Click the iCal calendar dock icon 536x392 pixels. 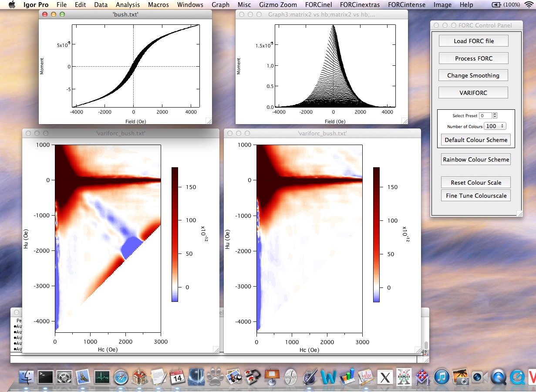click(x=178, y=377)
